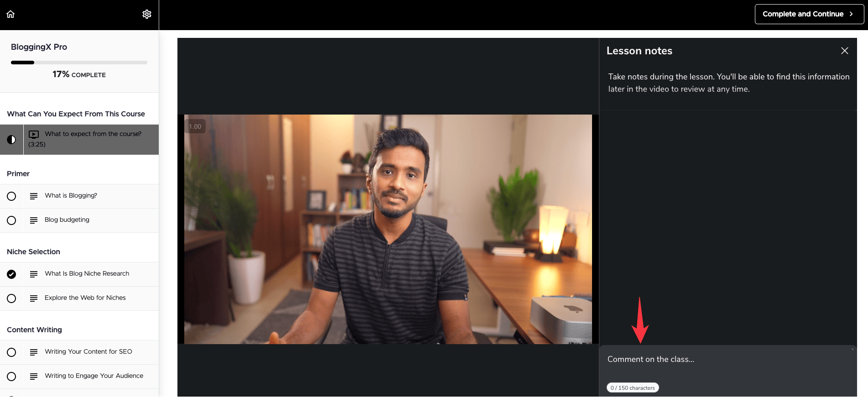The image size is (868, 403).
Task: Click text icon next to 'What is Blogging?'
Action: pyautogui.click(x=34, y=196)
